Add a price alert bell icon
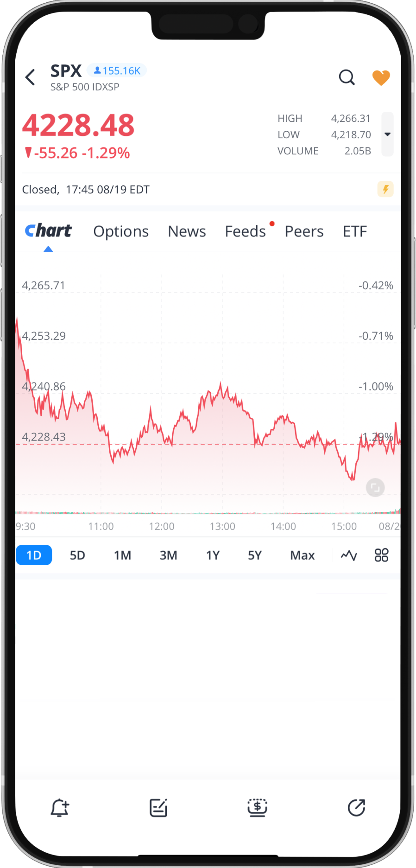 60,808
